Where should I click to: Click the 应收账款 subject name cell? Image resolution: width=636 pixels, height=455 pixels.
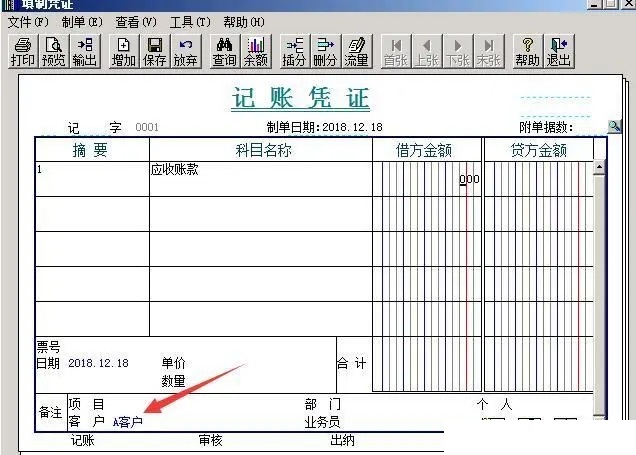coord(260,179)
